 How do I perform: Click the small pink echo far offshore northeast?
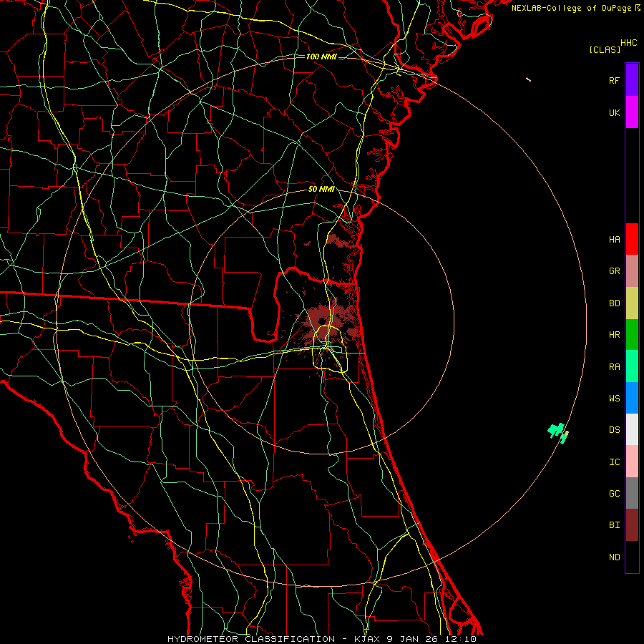[x=528, y=79]
